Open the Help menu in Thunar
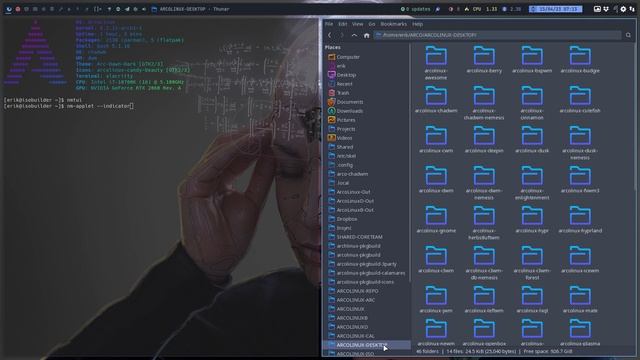Image resolution: width=640 pixels, height=360 pixels. coord(417,24)
